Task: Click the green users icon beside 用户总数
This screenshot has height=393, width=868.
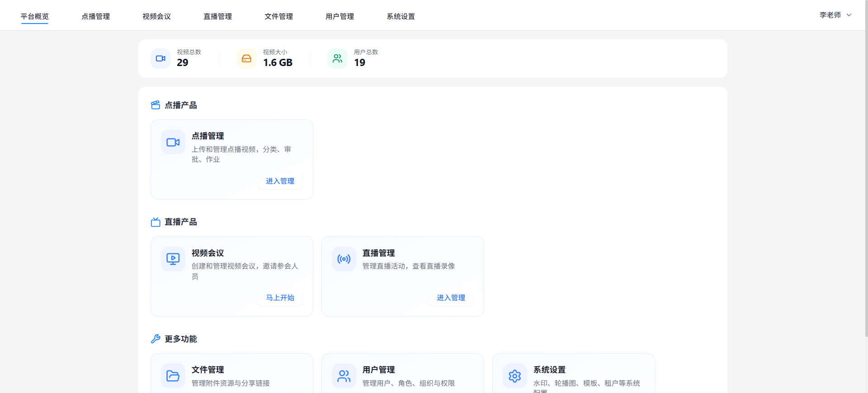Action: coord(337,59)
